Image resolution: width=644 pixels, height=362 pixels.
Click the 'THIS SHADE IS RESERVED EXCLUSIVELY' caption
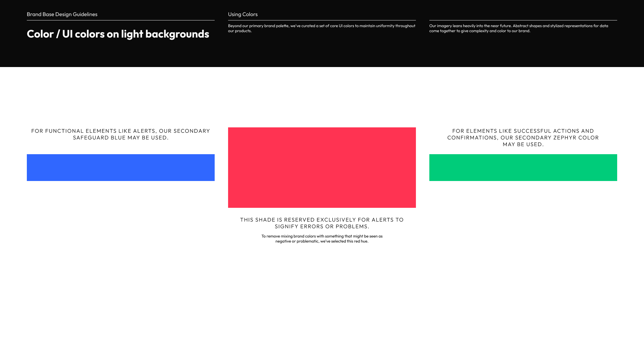point(322,220)
